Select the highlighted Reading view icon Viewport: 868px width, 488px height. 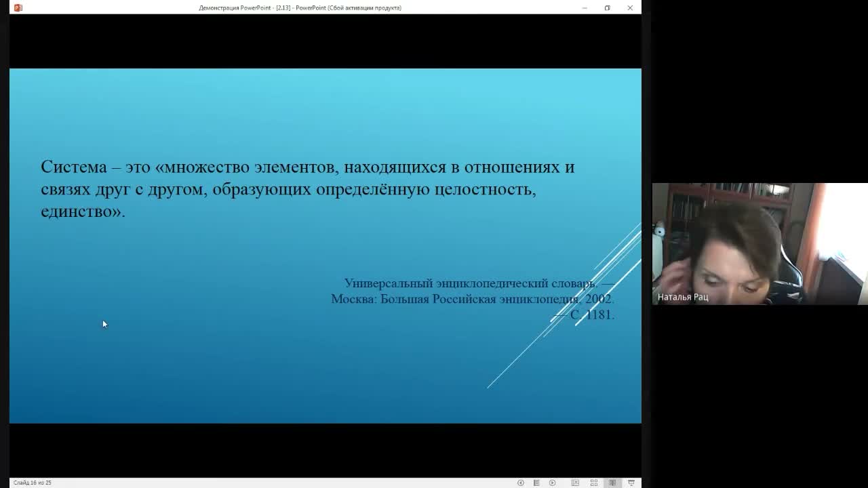612,483
